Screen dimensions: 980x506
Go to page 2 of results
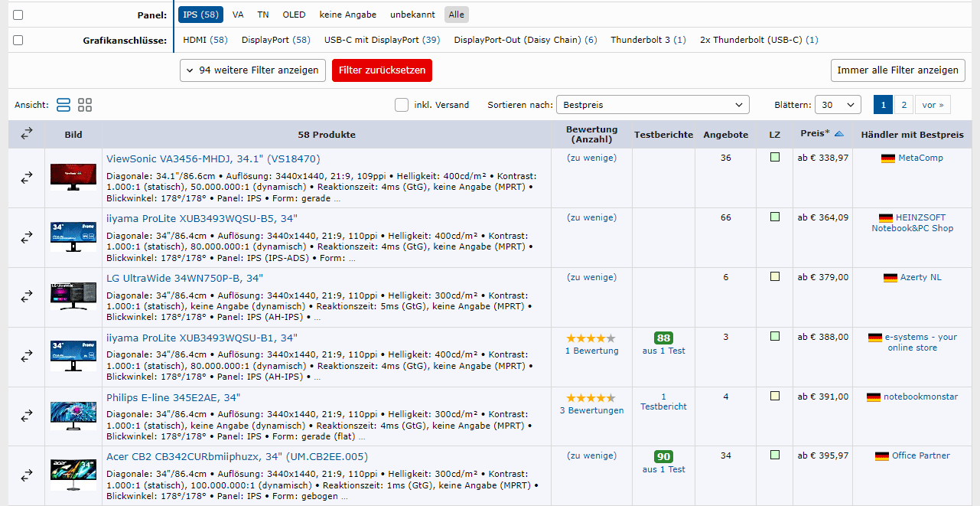point(903,105)
